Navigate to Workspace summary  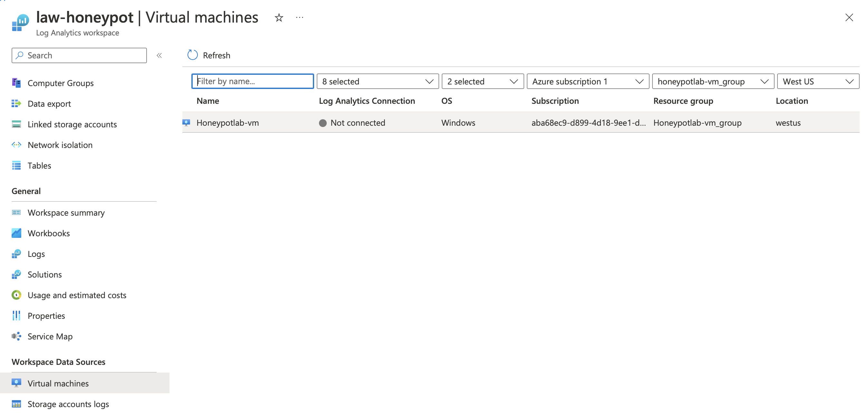[66, 212]
